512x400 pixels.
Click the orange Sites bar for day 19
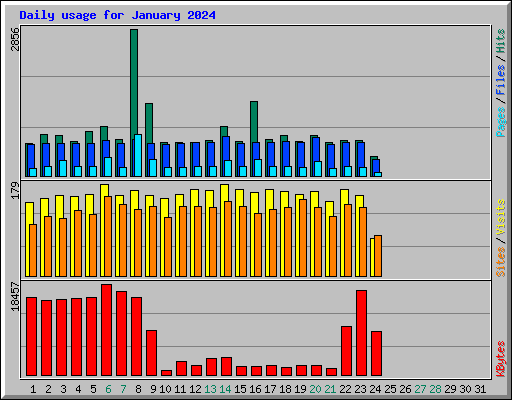(303, 238)
